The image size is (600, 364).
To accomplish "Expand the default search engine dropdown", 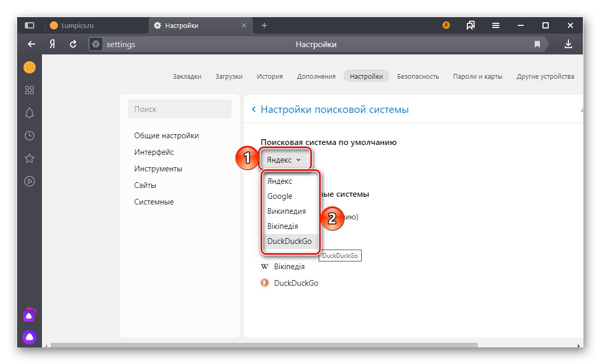I will pyautogui.click(x=283, y=160).
